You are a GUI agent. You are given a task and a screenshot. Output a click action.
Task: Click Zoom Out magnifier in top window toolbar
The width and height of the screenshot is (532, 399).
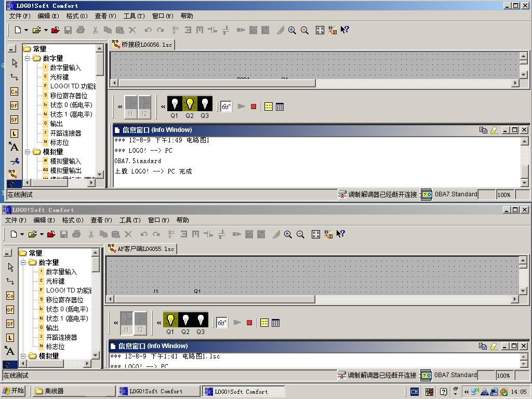coord(304,30)
